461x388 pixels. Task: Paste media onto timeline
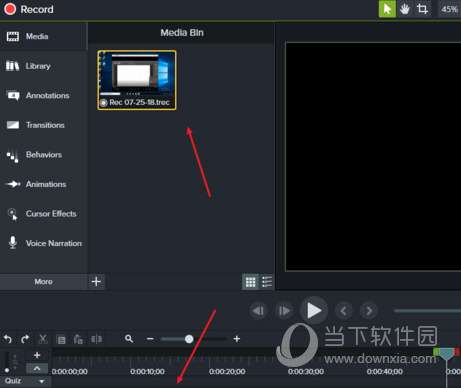[78, 339]
